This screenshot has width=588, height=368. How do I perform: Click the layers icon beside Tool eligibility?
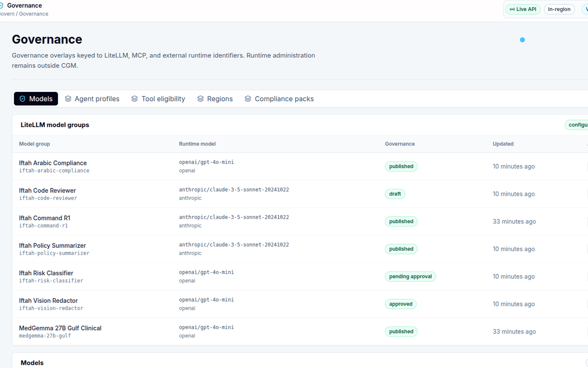pyautogui.click(x=134, y=99)
